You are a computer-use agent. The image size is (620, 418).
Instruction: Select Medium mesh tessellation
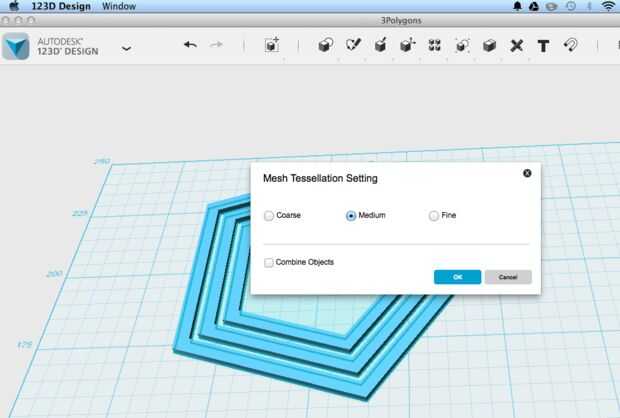tap(351, 216)
